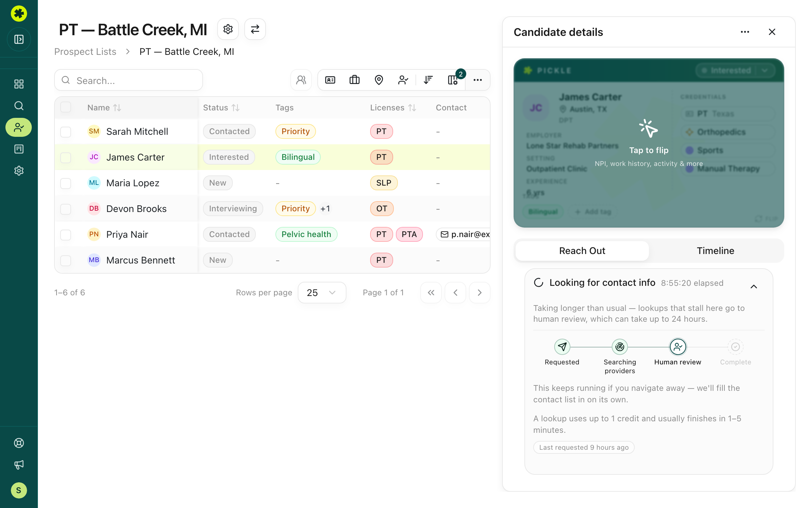The image size is (812, 508).
Task: Open the board icon in sidebar
Action: 19,149
